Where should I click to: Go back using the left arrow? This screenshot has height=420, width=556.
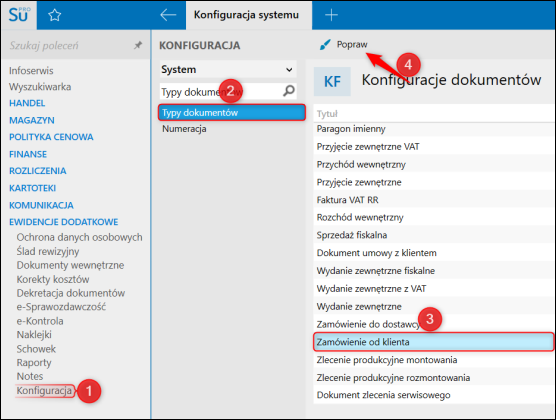[x=168, y=15]
